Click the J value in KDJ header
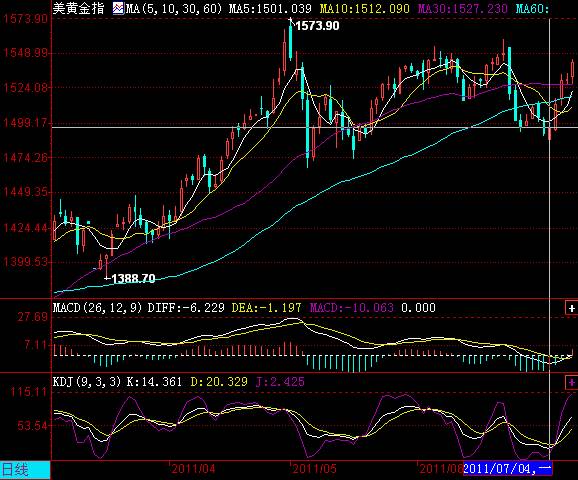 tap(280, 382)
